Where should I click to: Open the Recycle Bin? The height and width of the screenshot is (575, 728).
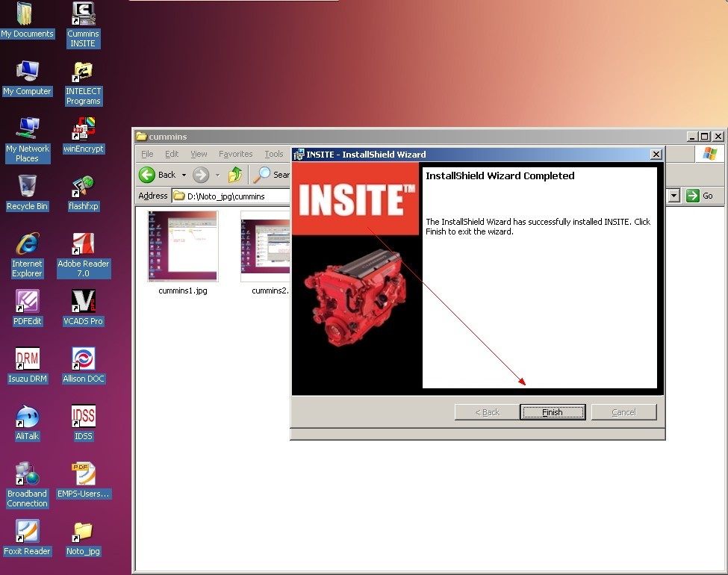pyautogui.click(x=28, y=187)
